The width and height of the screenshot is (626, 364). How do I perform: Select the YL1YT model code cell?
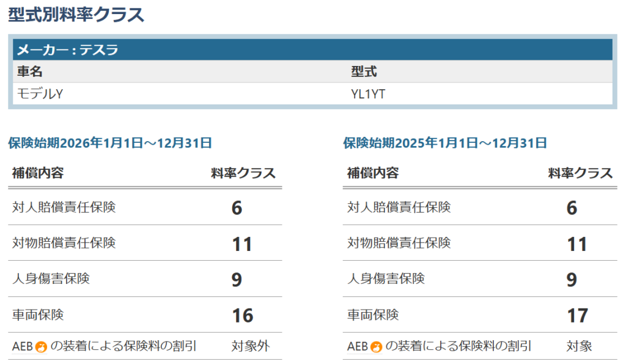[368, 93]
